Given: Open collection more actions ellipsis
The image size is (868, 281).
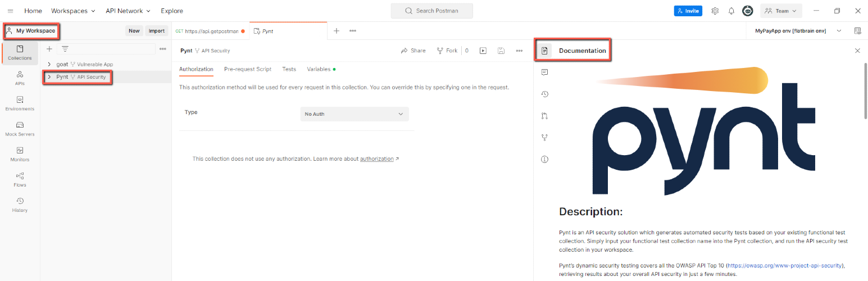Looking at the screenshot, I should (519, 51).
